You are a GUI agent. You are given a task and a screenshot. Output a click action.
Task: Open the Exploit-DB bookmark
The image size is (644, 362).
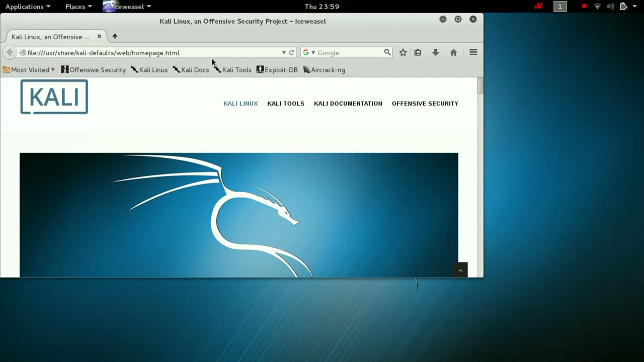277,70
